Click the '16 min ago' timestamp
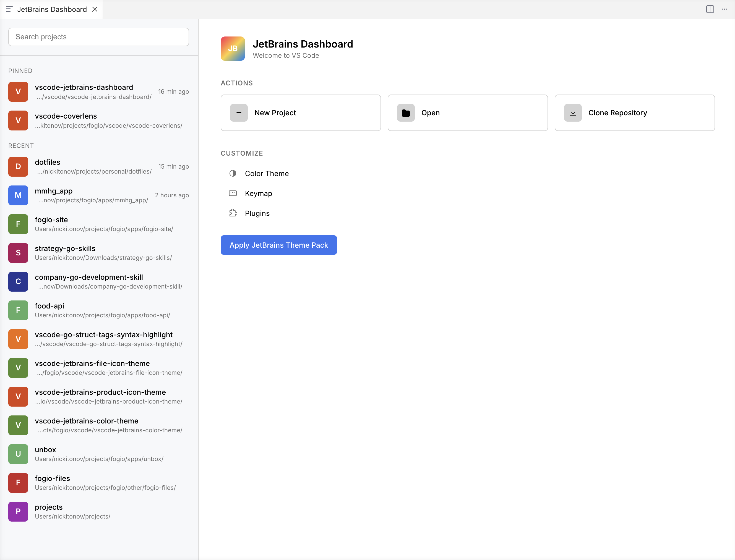 click(173, 92)
